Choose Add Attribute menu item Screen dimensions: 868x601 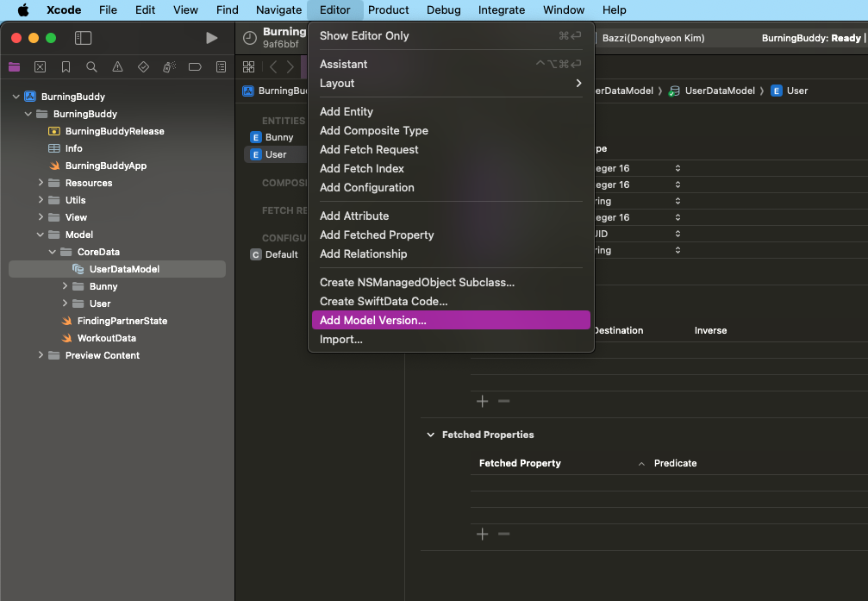[451, 216]
